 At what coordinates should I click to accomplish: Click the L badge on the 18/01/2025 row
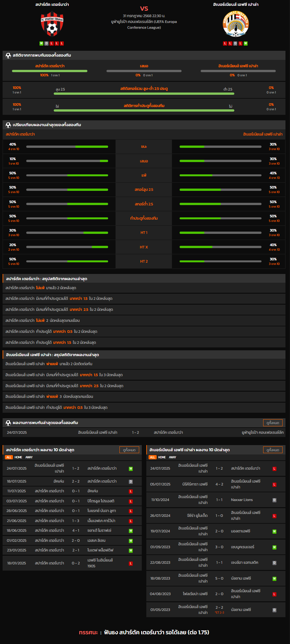click(131, 563)
